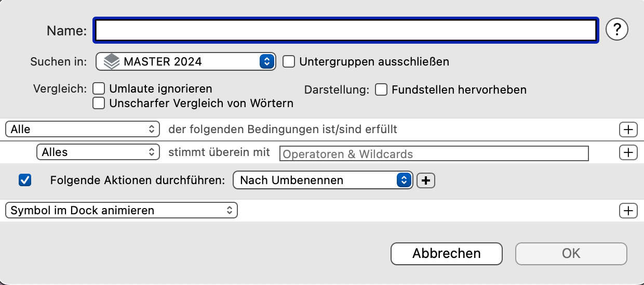Enable 'Unscharfer Vergleich von Wörtern'
The width and height of the screenshot is (644, 285).
tap(99, 103)
